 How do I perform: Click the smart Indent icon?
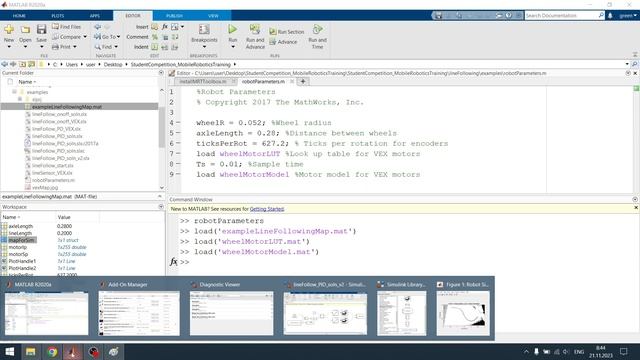[x=155, y=47]
